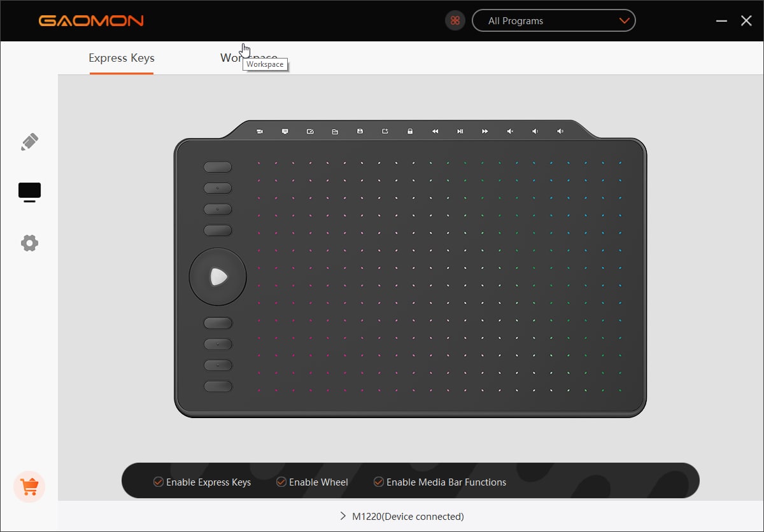
Task: Select the topmost express key on tablet
Action: point(218,167)
